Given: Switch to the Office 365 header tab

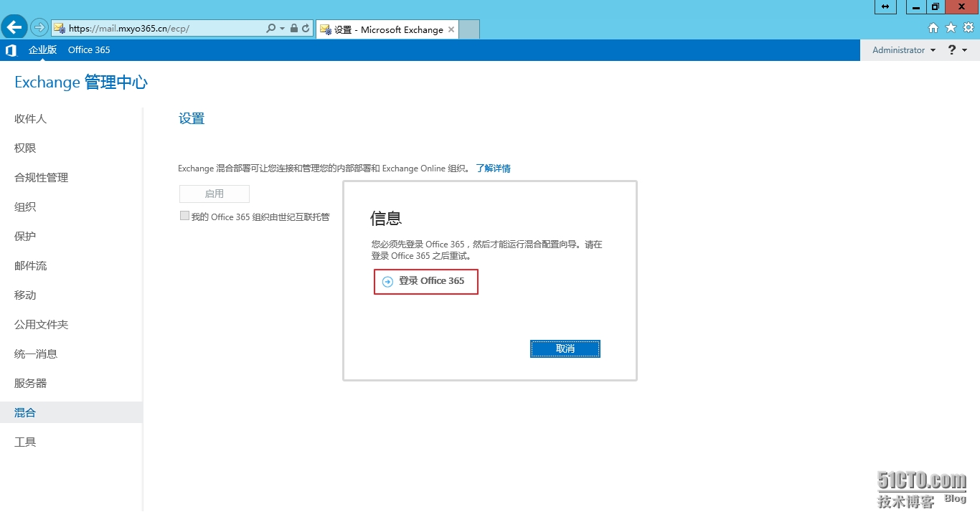Looking at the screenshot, I should point(89,50).
